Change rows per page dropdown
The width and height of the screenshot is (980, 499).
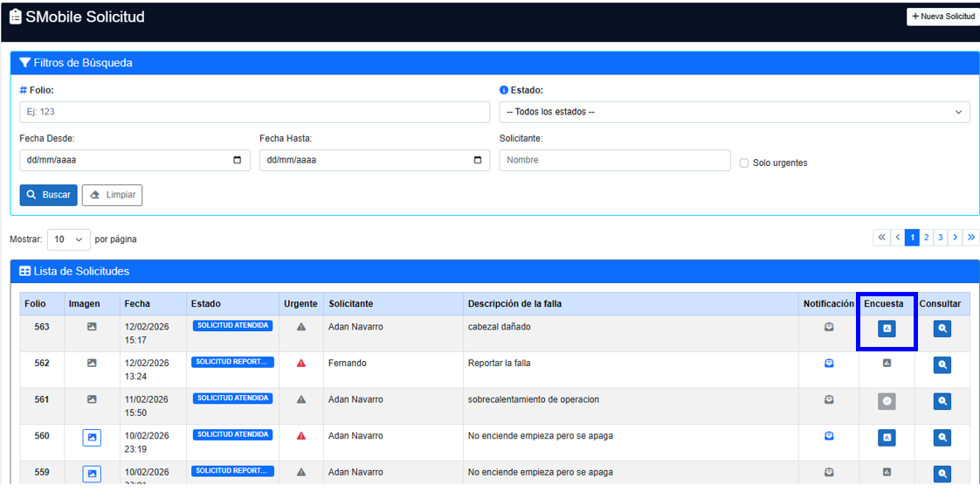(x=69, y=239)
